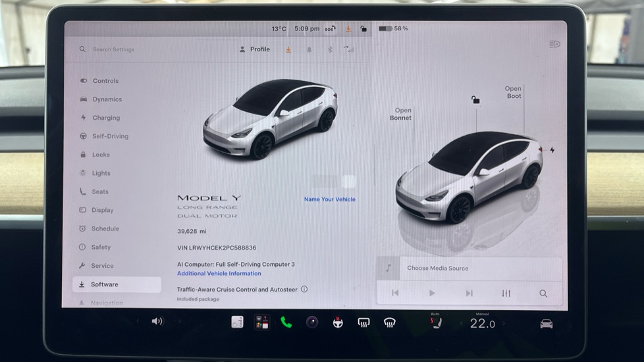
Task: Open Additional Vehicle Information link
Action: click(x=219, y=273)
